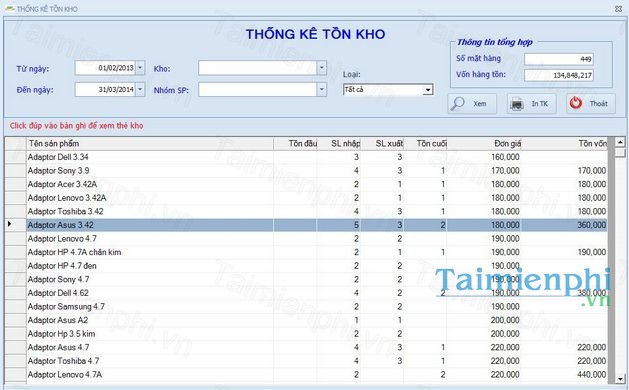Screen dimensions: 629x390
Task: Click the Số mặt hàng value field
Action: [x=559, y=59]
